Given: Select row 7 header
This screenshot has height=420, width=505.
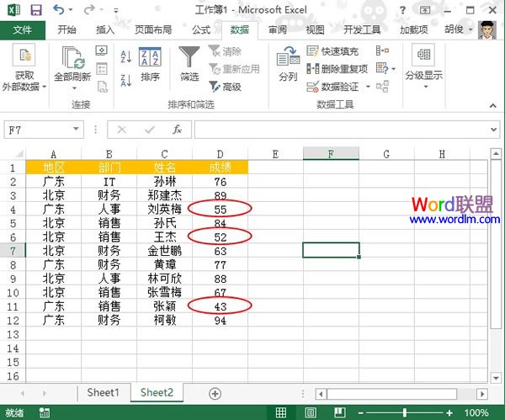Looking at the screenshot, I should pos(13,251).
